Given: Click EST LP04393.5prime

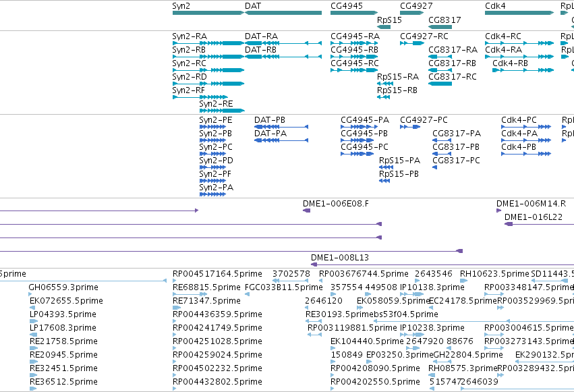Looking at the screenshot, I should 34,321.
